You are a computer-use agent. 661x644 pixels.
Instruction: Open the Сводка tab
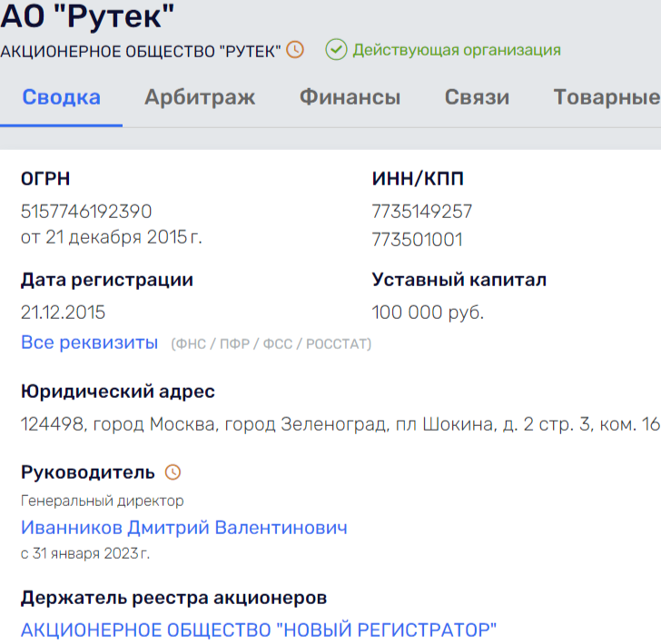point(61,97)
